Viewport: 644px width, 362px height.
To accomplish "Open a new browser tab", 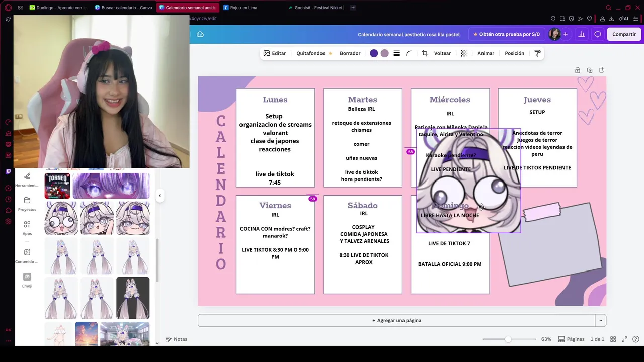I will pos(353,8).
